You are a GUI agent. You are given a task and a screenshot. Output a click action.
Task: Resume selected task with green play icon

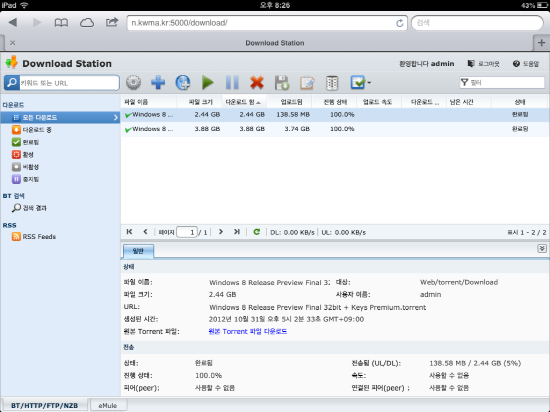tap(208, 83)
